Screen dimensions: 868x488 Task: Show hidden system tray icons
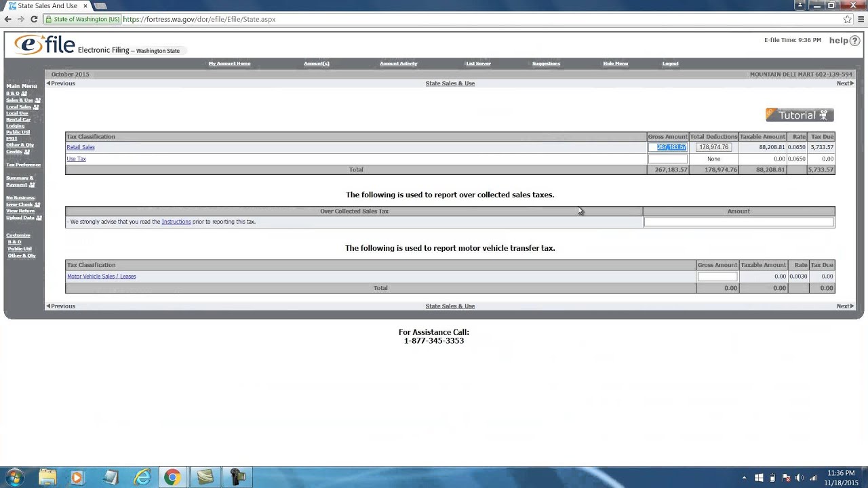pos(745,478)
